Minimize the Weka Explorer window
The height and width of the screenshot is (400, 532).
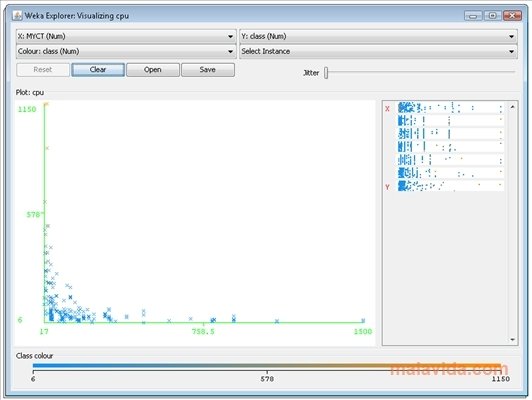[473, 16]
